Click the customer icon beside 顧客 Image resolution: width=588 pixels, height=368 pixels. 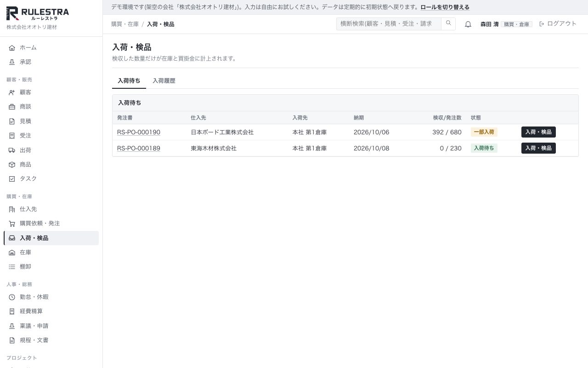point(12,92)
